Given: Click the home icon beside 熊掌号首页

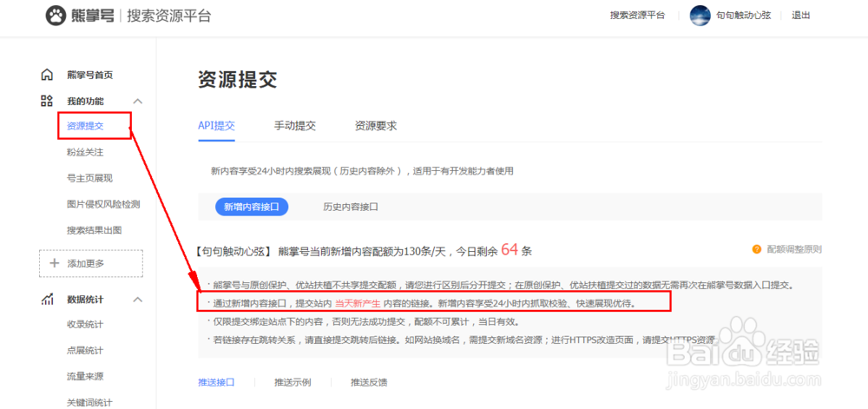Looking at the screenshot, I should pos(47,75).
